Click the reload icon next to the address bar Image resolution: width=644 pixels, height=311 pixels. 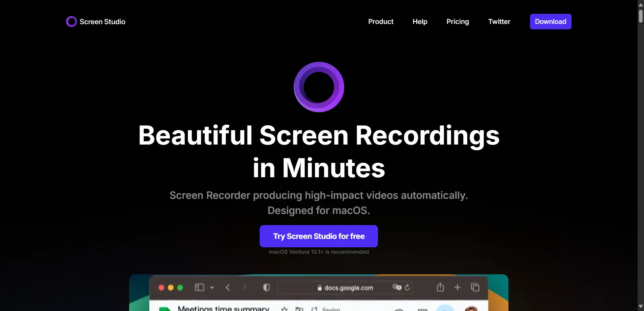coord(407,287)
